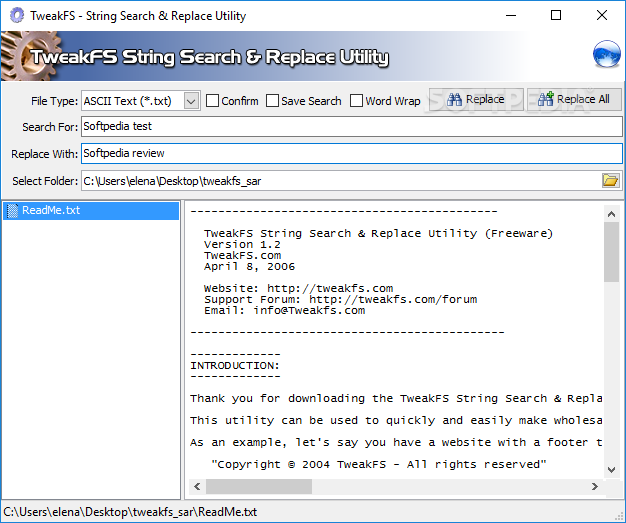Click the horizontal scrollbar right arrow
Image resolution: width=626 pixels, height=523 pixels.
point(594,486)
